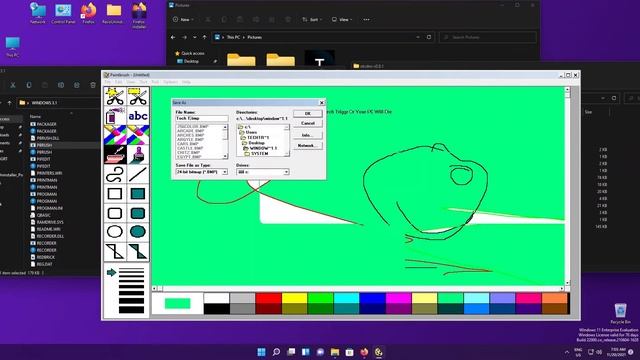
Task: Click Cancel in the Save As dialog
Action: [x=308, y=123]
